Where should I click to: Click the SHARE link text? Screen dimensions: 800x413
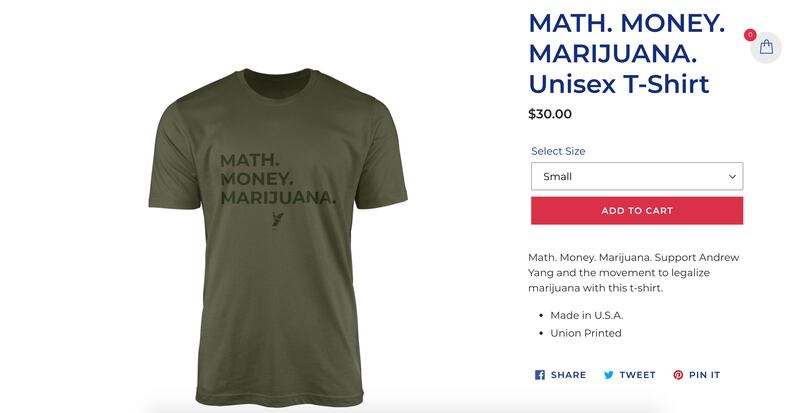(x=568, y=375)
